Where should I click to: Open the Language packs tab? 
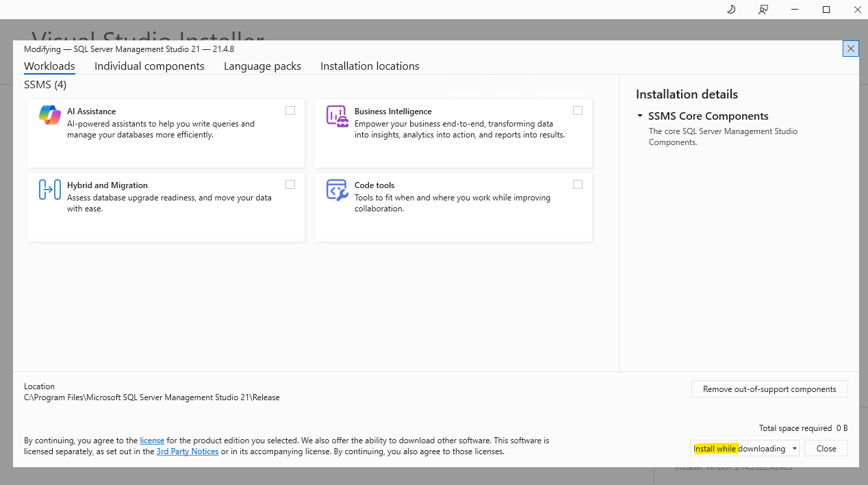click(262, 66)
